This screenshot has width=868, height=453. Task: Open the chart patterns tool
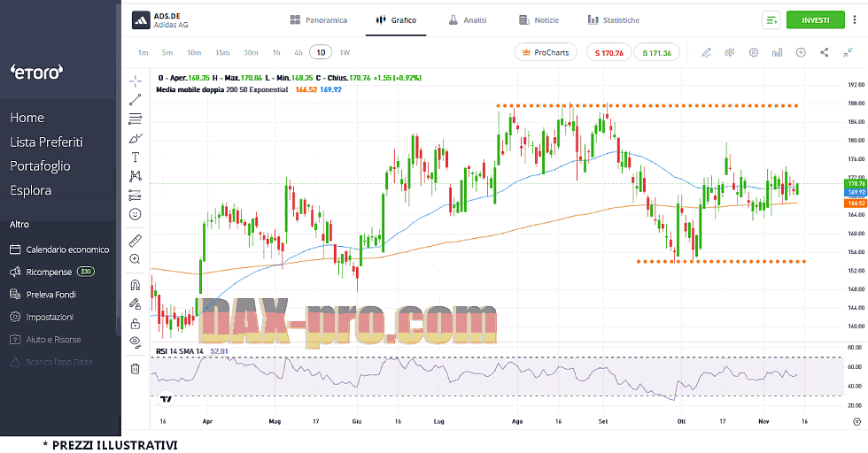(135, 176)
